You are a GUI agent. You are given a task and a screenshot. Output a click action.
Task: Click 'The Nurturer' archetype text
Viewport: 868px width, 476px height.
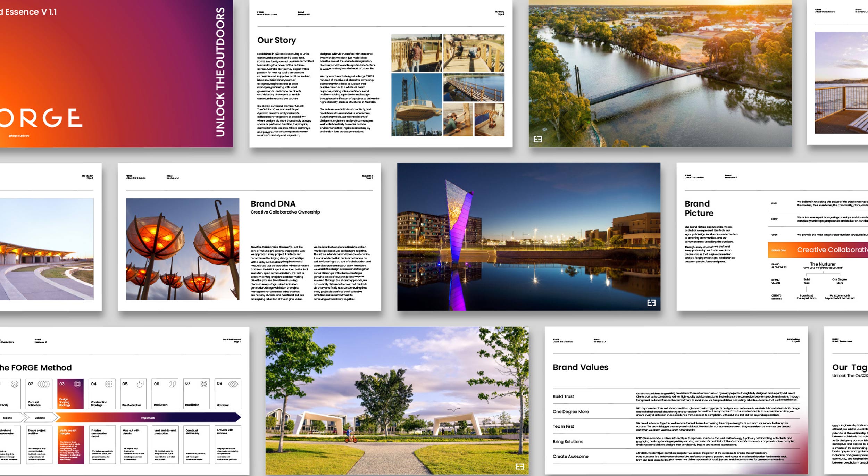[823, 264]
